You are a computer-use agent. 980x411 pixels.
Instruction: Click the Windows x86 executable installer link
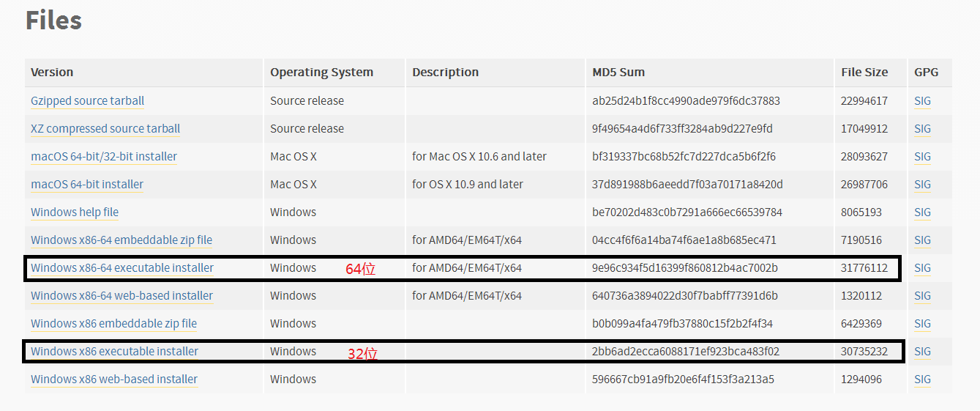114,352
